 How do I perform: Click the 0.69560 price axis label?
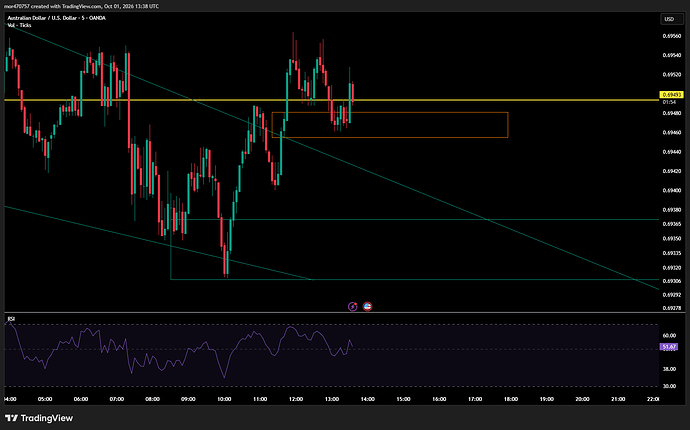click(672, 36)
